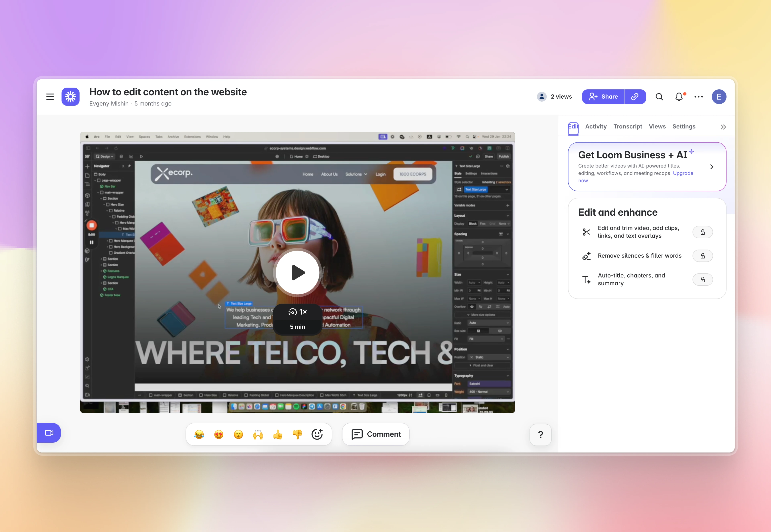Click the Edit and enhance heading

(618, 212)
